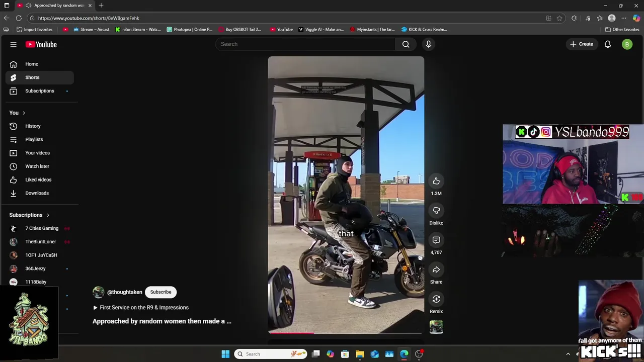This screenshot has height=362, width=644.
Task: Open KICK & Cross Realm bookmark
Action: click(x=424, y=30)
